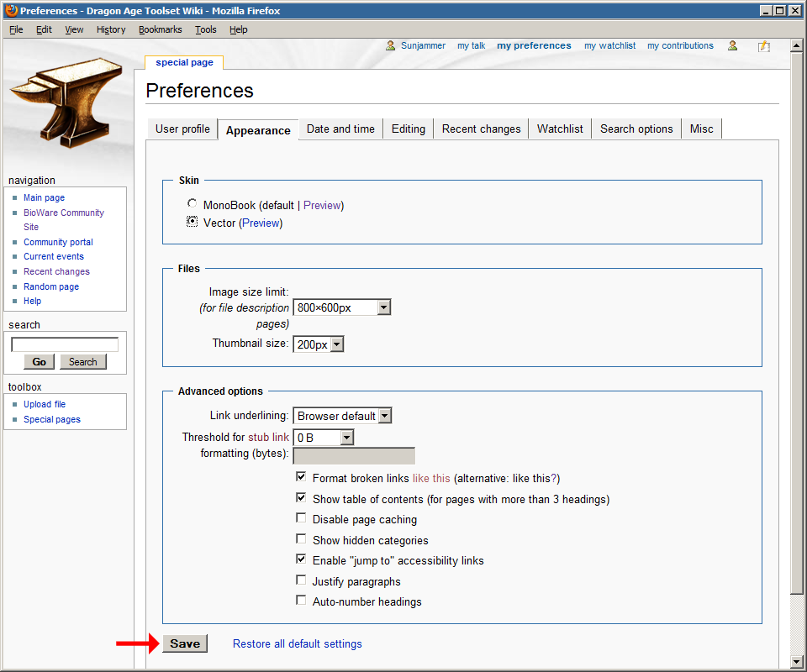
Task: Click the wiki search input field
Action: 65,344
